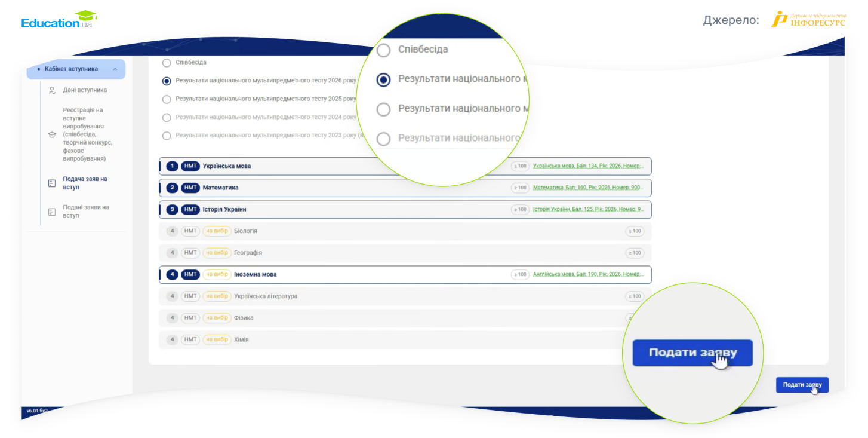This screenshot has height=438, width=868.
Task: Expand the Історія України subject row
Action: coord(405,209)
